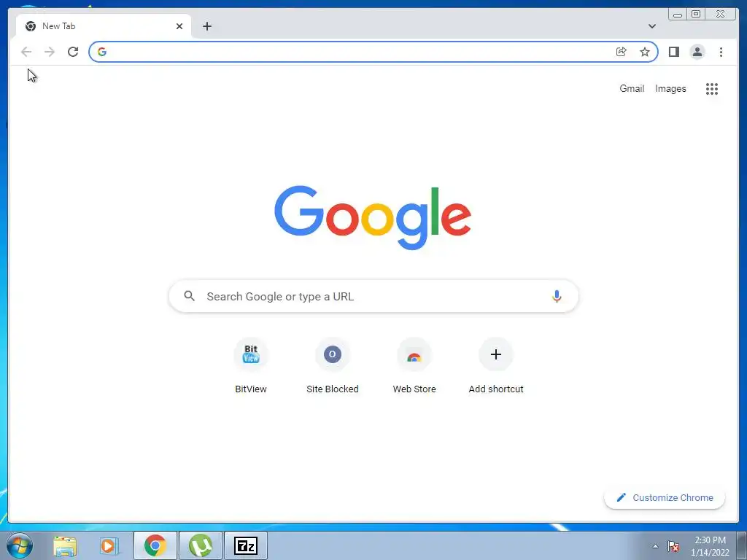Click the Action Center flag icon
Viewport: 747px width, 560px height.
673,546
